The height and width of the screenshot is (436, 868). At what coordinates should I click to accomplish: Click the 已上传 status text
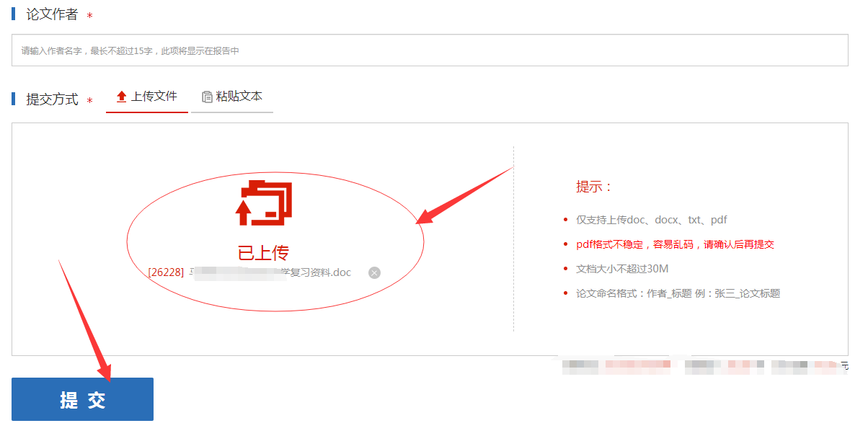(263, 253)
